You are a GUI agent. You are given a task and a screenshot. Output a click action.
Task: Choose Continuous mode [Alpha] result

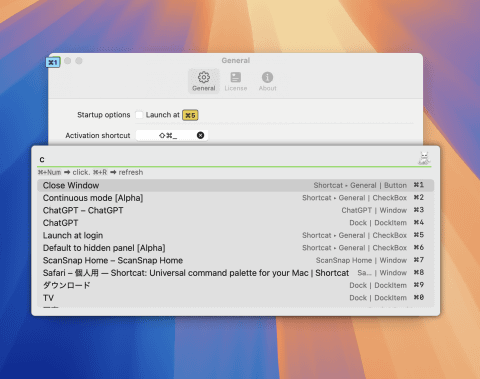(236, 198)
